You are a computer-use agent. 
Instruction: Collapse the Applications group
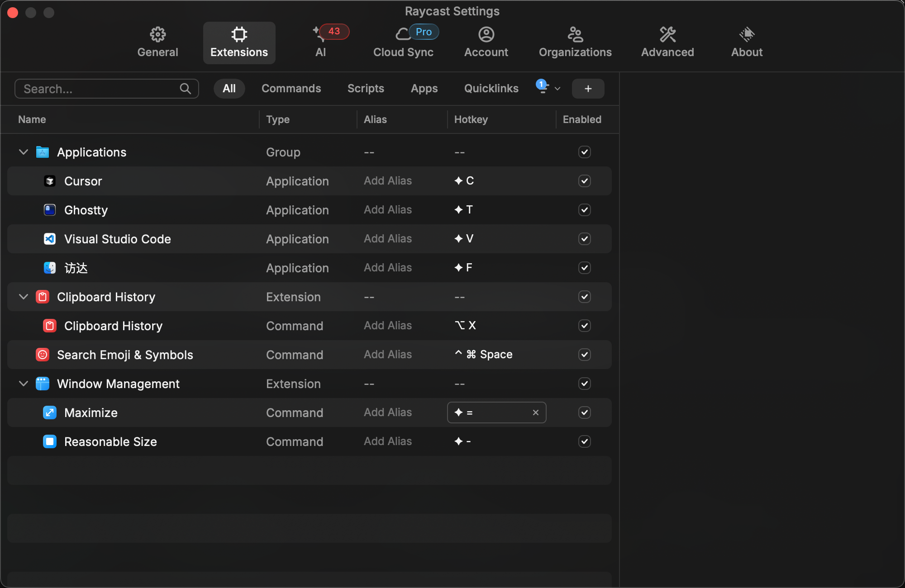point(23,152)
